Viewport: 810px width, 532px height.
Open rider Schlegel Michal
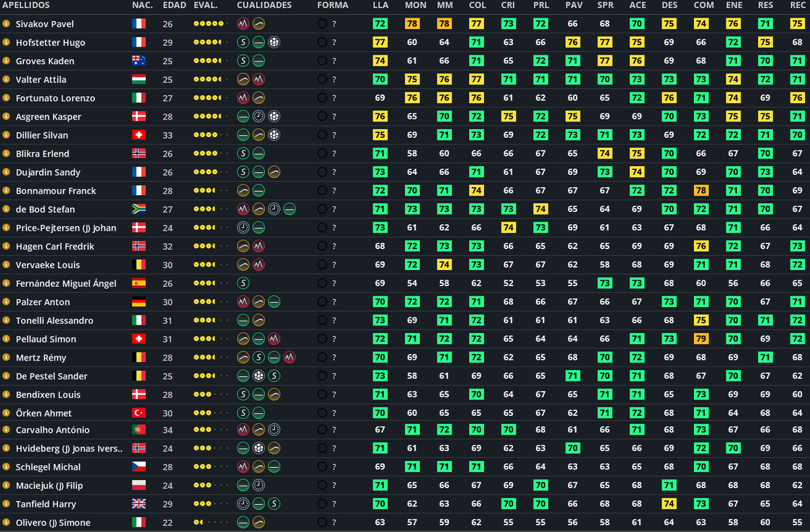tap(48, 467)
